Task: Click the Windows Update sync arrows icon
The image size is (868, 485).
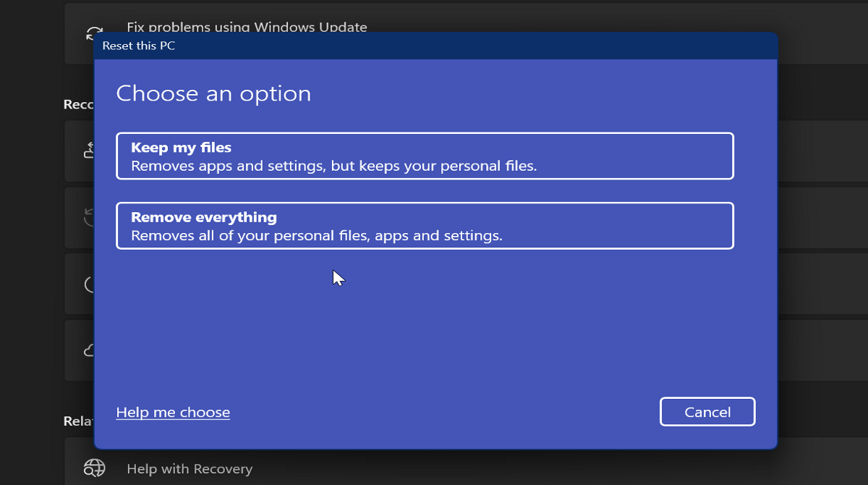Action: 93,33
